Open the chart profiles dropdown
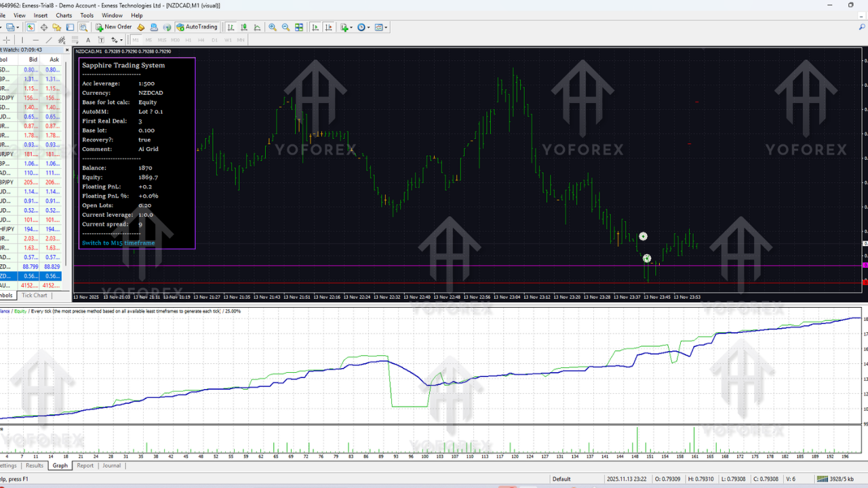 (x=17, y=27)
